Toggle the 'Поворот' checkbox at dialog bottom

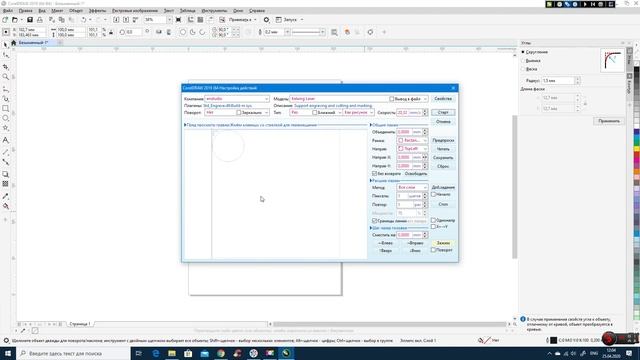pyautogui.click(x=433, y=250)
